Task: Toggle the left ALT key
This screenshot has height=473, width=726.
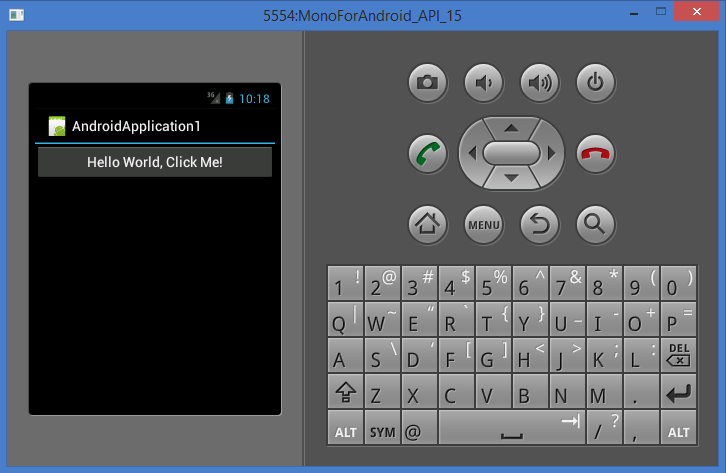Action: click(x=345, y=431)
